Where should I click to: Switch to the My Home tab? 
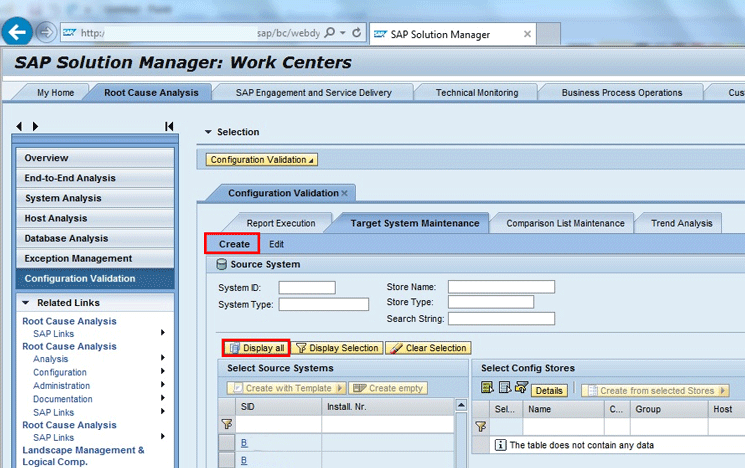56,93
